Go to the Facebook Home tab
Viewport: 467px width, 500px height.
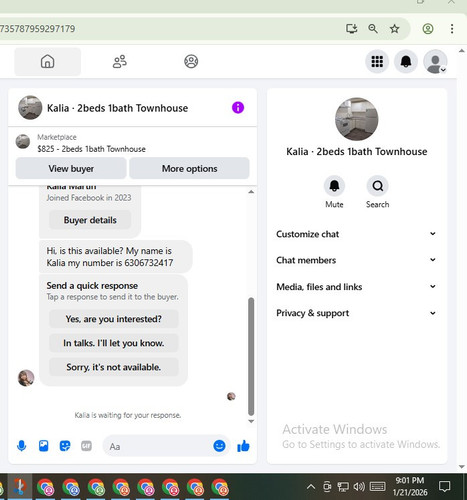47,62
